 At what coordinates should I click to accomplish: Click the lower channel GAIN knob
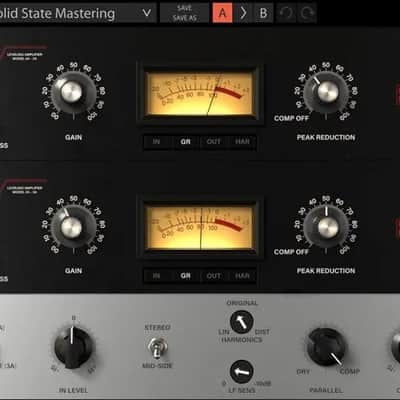coord(72,227)
